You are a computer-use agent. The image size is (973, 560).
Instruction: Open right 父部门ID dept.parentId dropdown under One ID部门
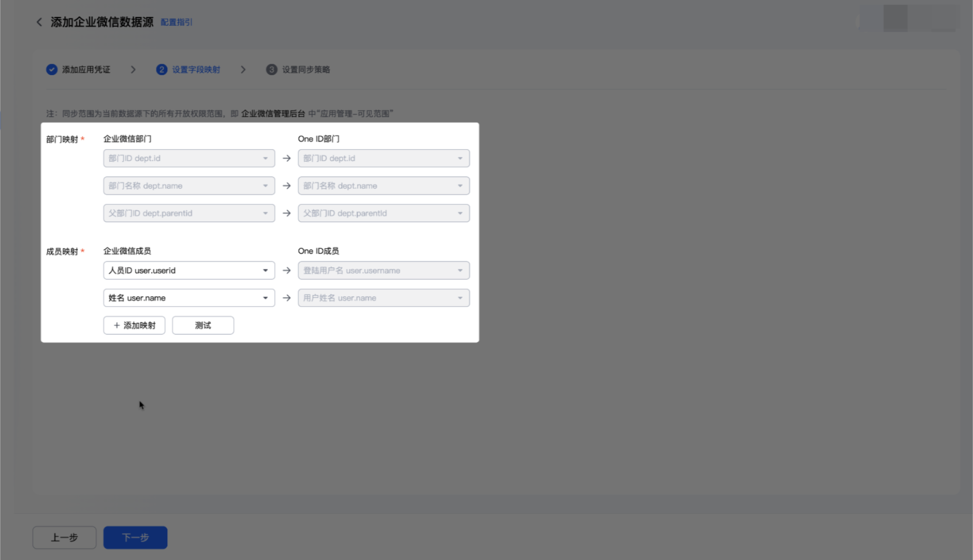(383, 213)
